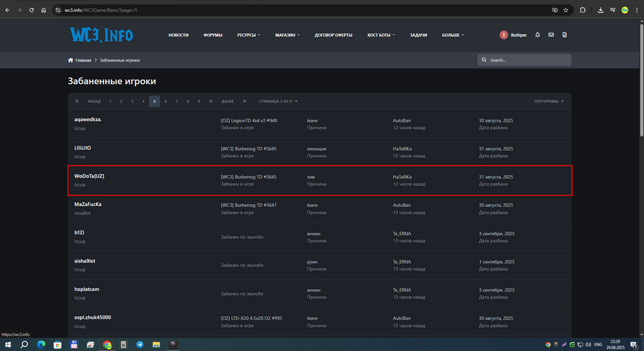The height and width of the screenshot is (351, 644).
Task: Open browser extensions puzzle icon
Action: pyautogui.click(x=583, y=10)
